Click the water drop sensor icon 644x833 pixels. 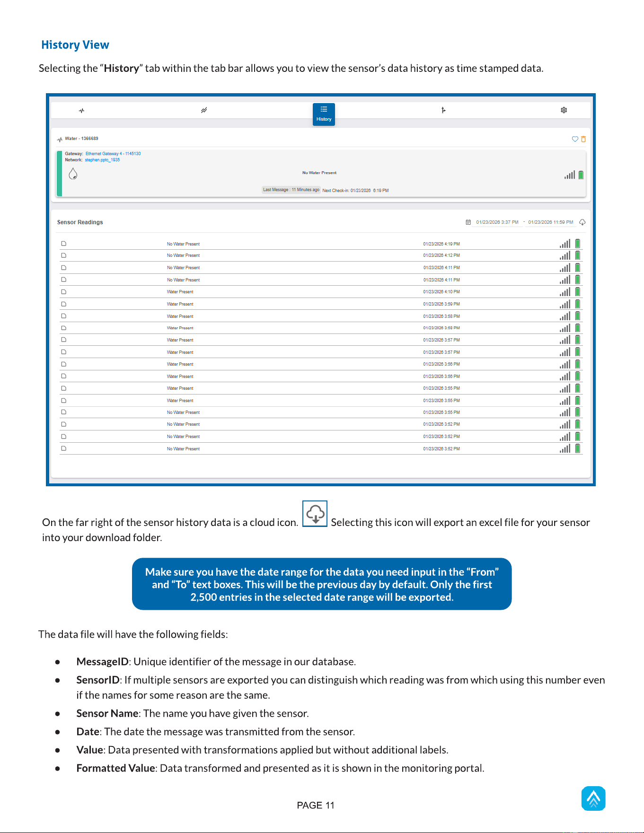pos(73,174)
